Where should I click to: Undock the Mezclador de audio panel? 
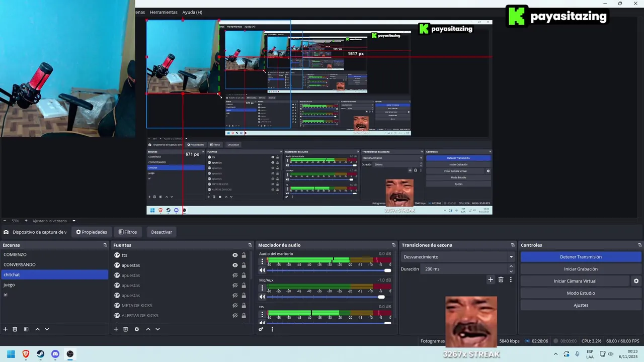[x=394, y=245]
